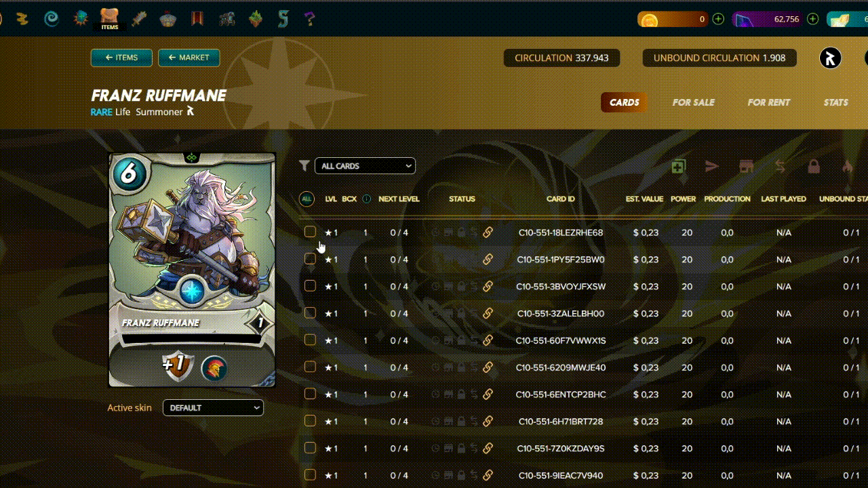868x488 pixels.
Task: Expand the Active skin DEFAULT dropdown
Action: coord(213,408)
